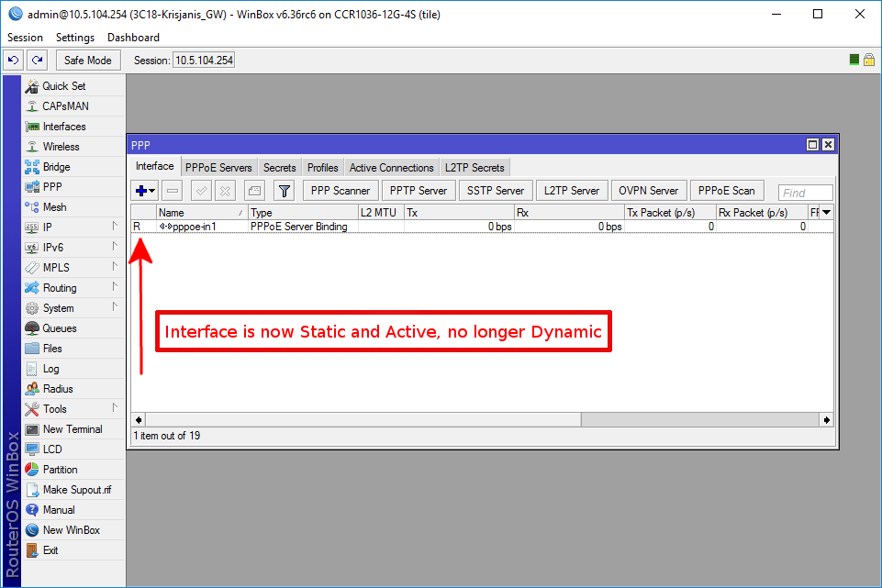
Task: Enable Safe Mode
Action: pyautogui.click(x=87, y=59)
